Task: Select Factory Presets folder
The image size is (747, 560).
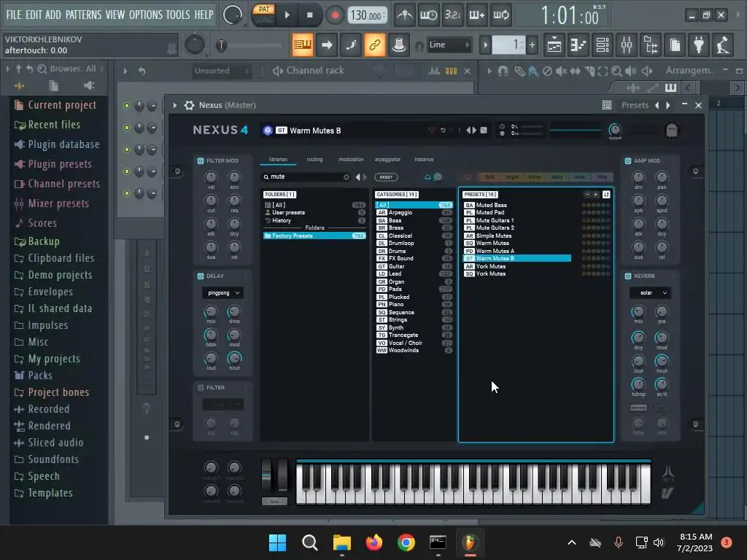Action: pos(314,236)
